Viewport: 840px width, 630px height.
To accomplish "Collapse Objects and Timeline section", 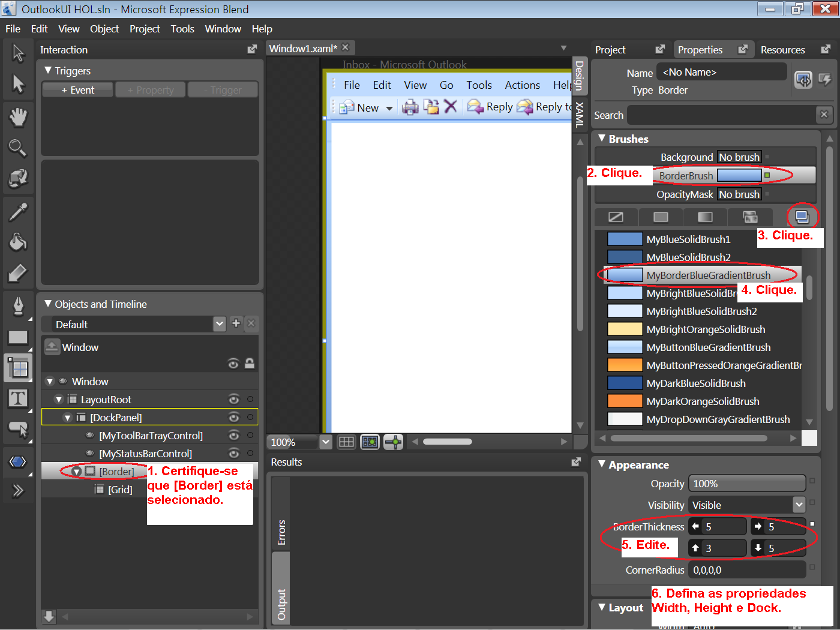I will 48,304.
